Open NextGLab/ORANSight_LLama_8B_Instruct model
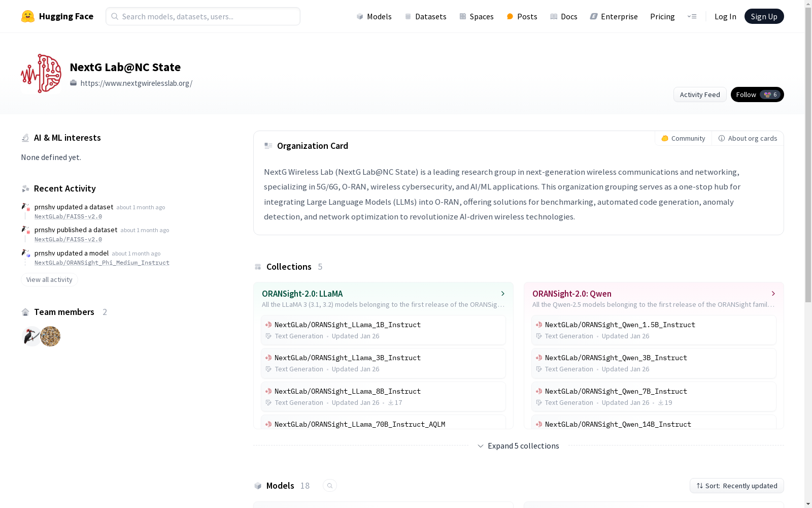 (383, 397)
